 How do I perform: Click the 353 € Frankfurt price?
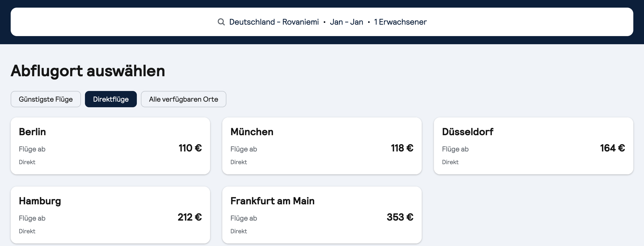(x=400, y=217)
